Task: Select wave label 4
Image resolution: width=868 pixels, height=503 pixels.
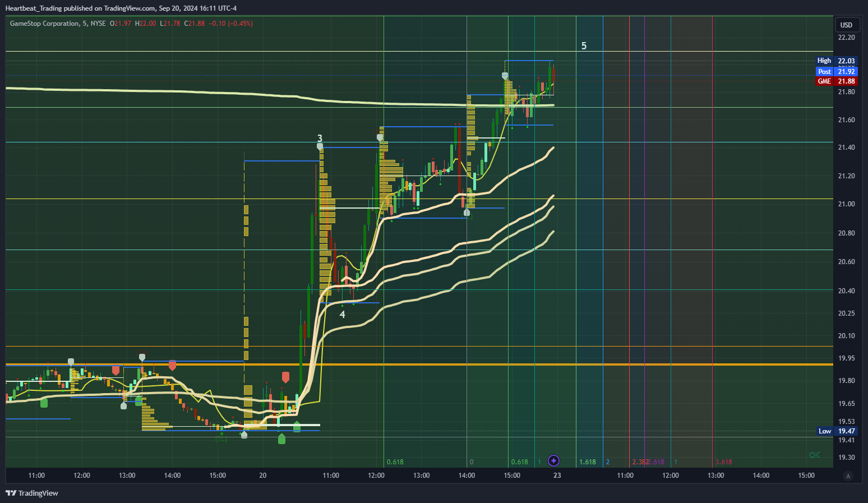Action: [342, 315]
